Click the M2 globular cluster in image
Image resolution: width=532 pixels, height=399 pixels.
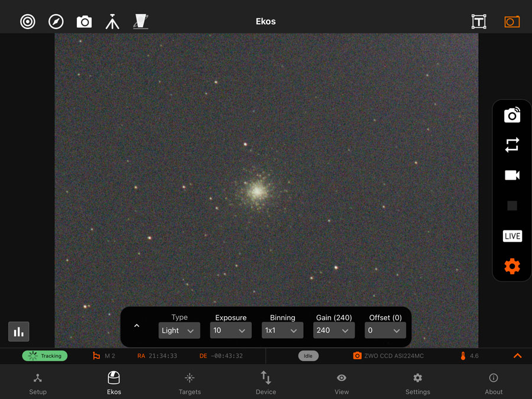coord(257,191)
